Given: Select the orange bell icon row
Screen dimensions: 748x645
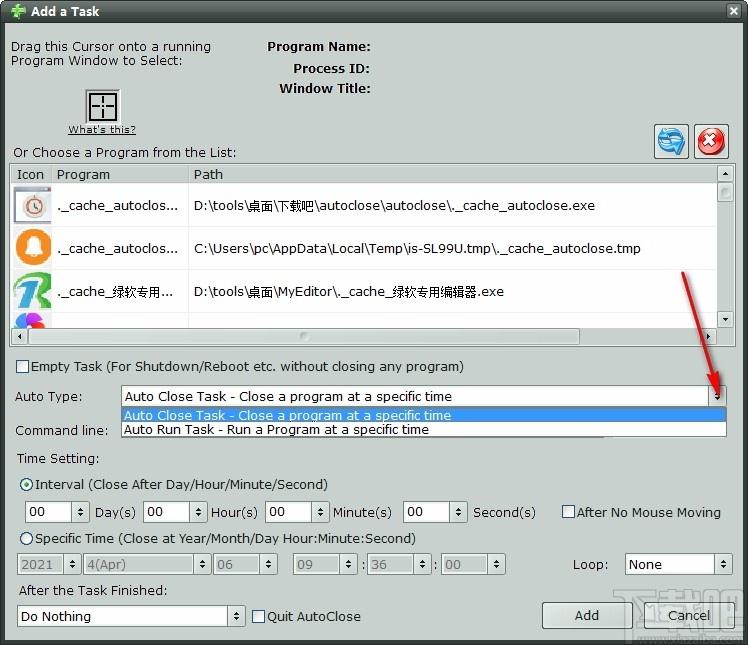Looking at the screenshot, I should pos(33,248).
